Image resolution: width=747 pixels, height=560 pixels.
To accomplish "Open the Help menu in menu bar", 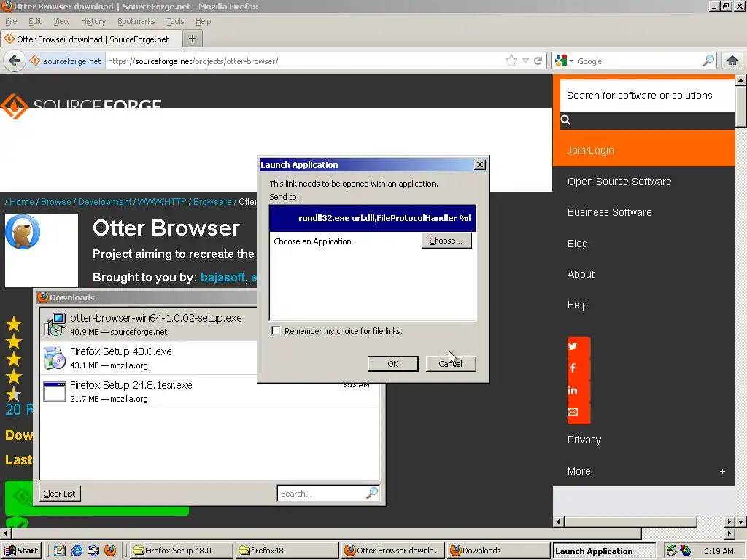I will (203, 21).
